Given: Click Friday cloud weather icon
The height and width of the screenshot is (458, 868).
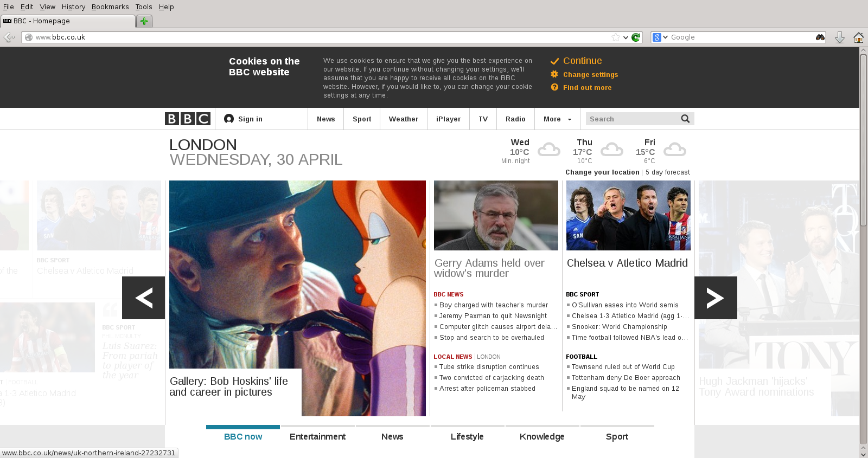Looking at the screenshot, I should (675, 150).
